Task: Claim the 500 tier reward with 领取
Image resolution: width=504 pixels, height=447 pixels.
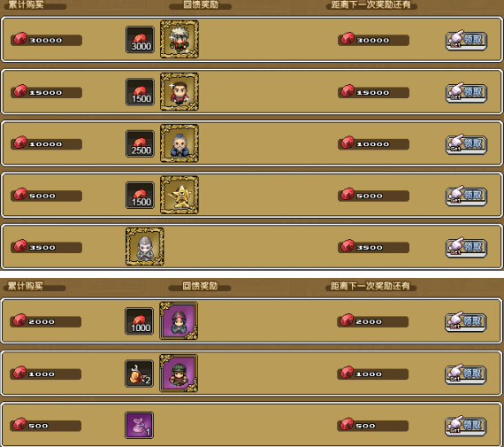Action: click(465, 426)
